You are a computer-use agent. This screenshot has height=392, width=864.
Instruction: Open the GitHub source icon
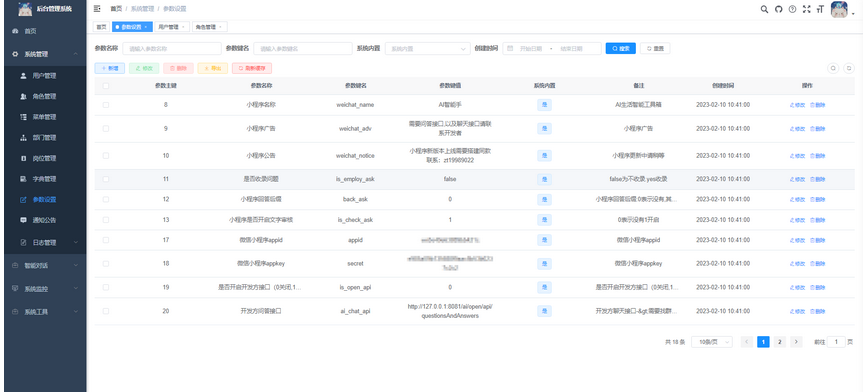(779, 9)
